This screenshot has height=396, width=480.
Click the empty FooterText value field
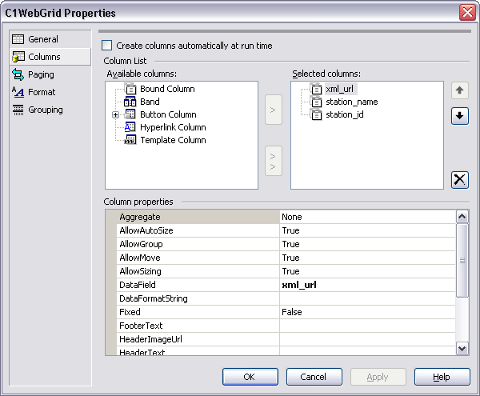click(x=367, y=326)
